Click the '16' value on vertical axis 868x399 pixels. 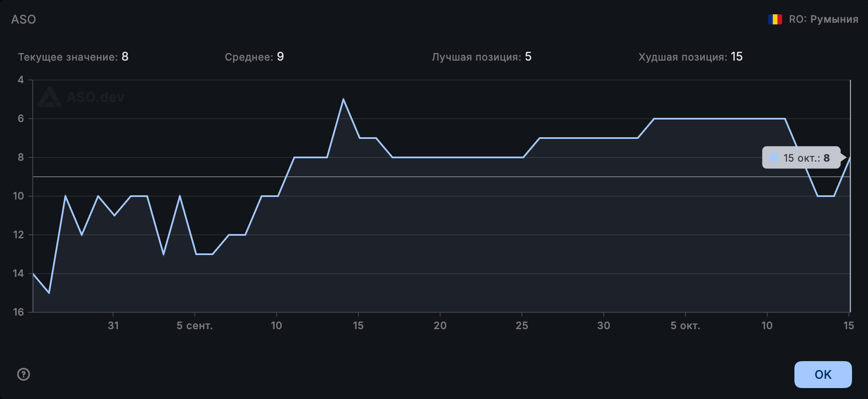tap(19, 312)
